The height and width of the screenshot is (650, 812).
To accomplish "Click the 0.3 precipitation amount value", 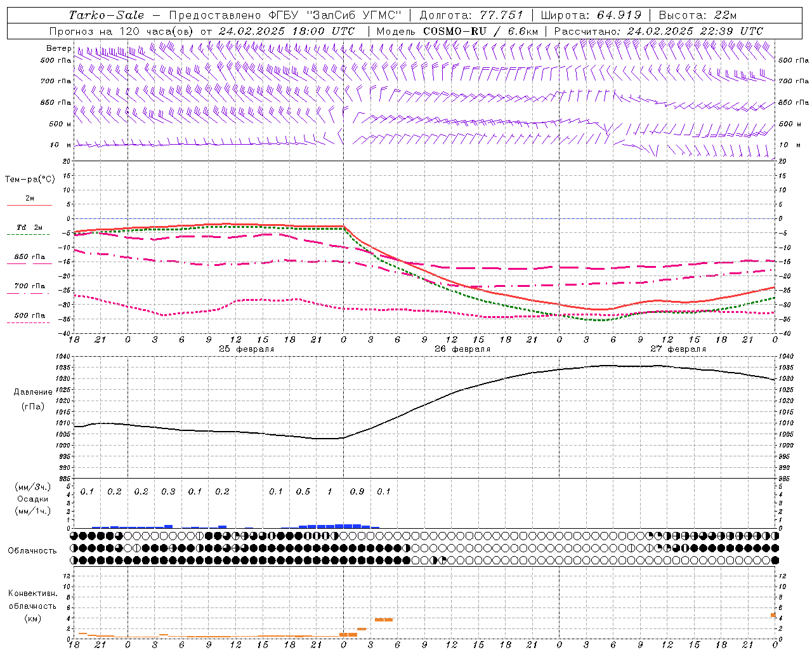I will (x=168, y=491).
